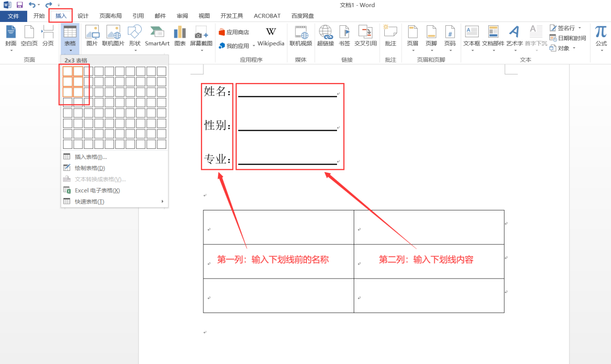The width and height of the screenshot is (611, 364).
Task: Insert WordArt (艺术字)
Action: (x=514, y=38)
